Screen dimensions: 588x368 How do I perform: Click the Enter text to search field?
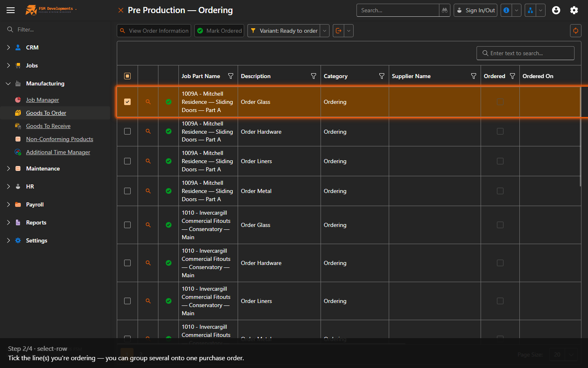tap(526, 53)
